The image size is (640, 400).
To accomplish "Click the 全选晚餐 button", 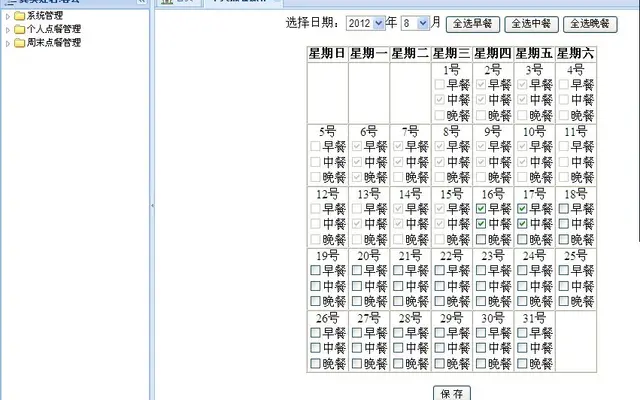I will tap(590, 24).
